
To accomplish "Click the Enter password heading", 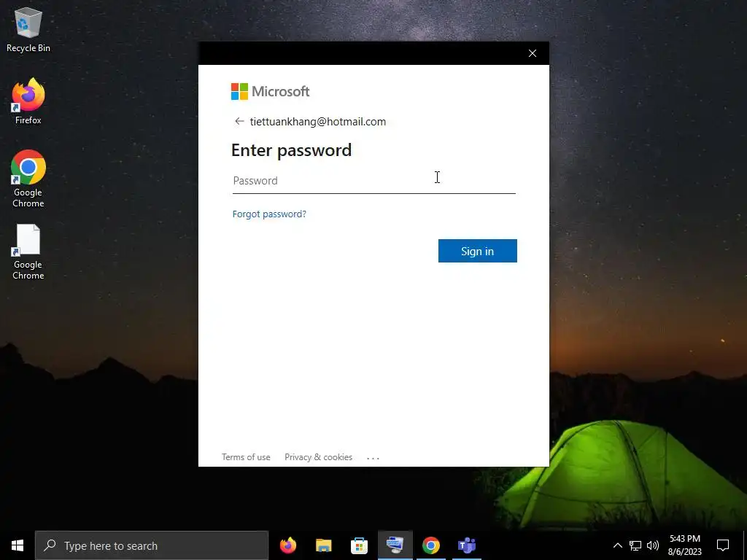I will coord(292,150).
